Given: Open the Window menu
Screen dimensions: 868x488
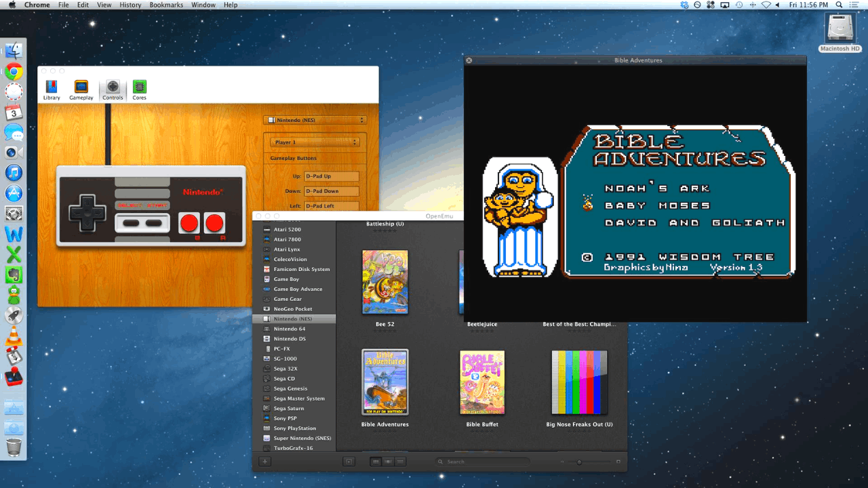Looking at the screenshot, I should 203,5.
